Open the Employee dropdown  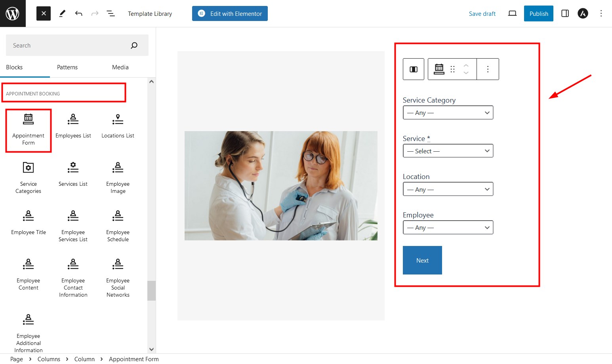(448, 227)
